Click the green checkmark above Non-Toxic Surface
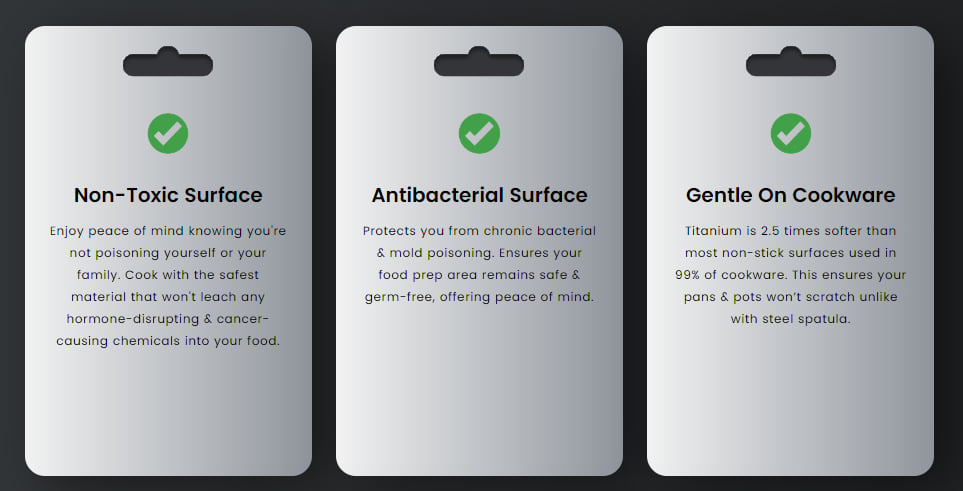 pos(168,133)
